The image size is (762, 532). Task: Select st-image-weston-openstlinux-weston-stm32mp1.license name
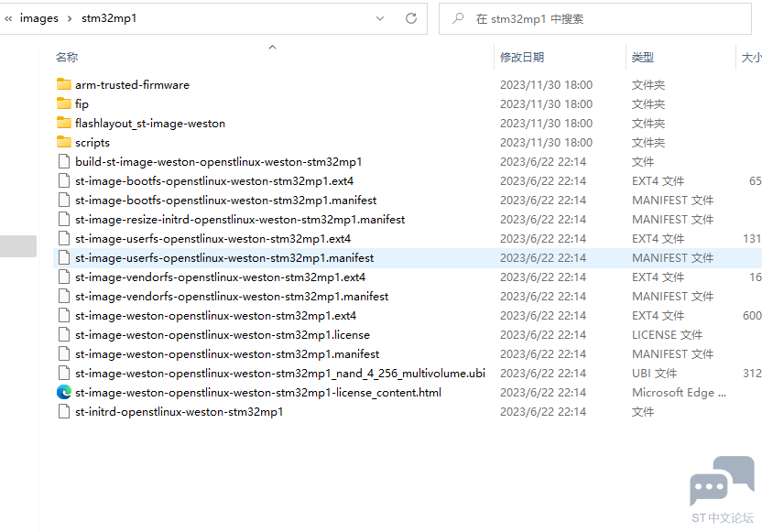[x=223, y=335]
